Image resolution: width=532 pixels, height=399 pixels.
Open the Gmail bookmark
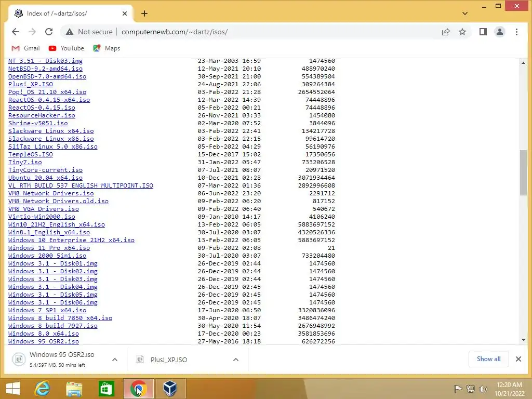click(26, 48)
